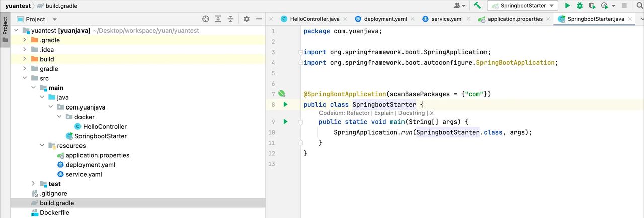Click the Collapse All icon in Project panel
Viewport: 644px width, 218px height.
click(x=231, y=19)
